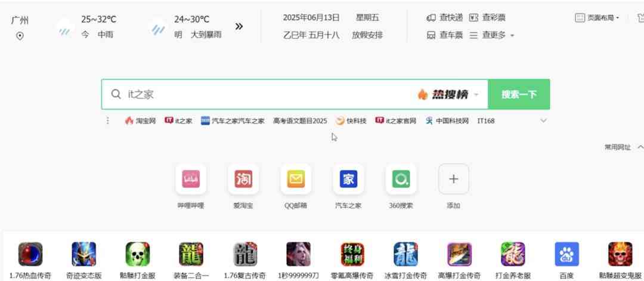Open the 快科技 suggestion

point(351,121)
